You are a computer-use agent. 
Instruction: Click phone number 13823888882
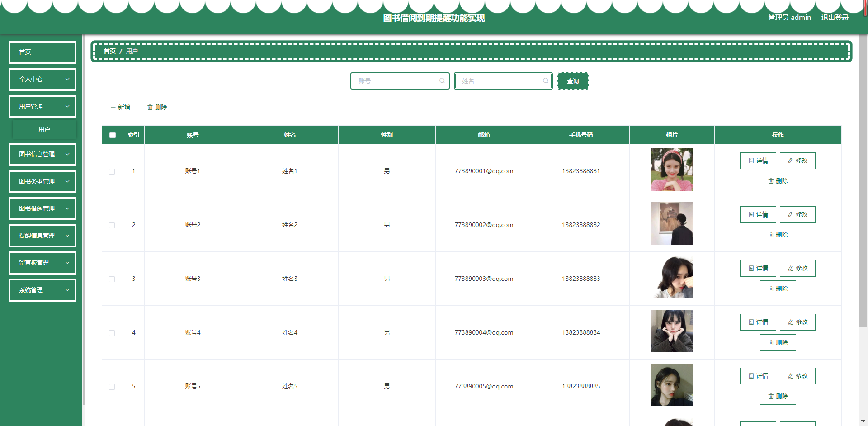coord(581,225)
